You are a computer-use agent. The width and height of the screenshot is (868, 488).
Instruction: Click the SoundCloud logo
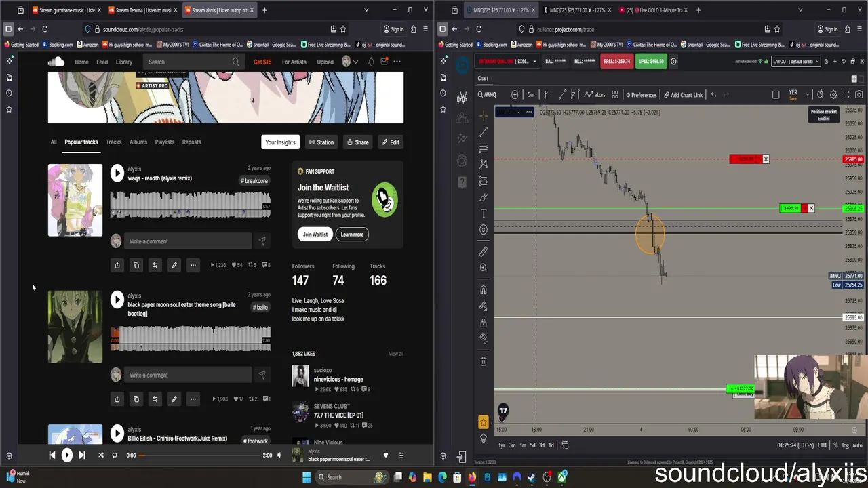[56, 62]
